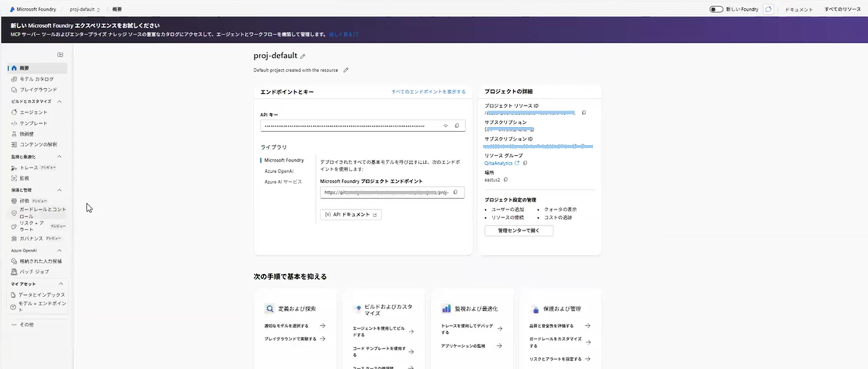The image size is (868, 369).
Task: Click the API キー masked field
Action: coord(363,126)
